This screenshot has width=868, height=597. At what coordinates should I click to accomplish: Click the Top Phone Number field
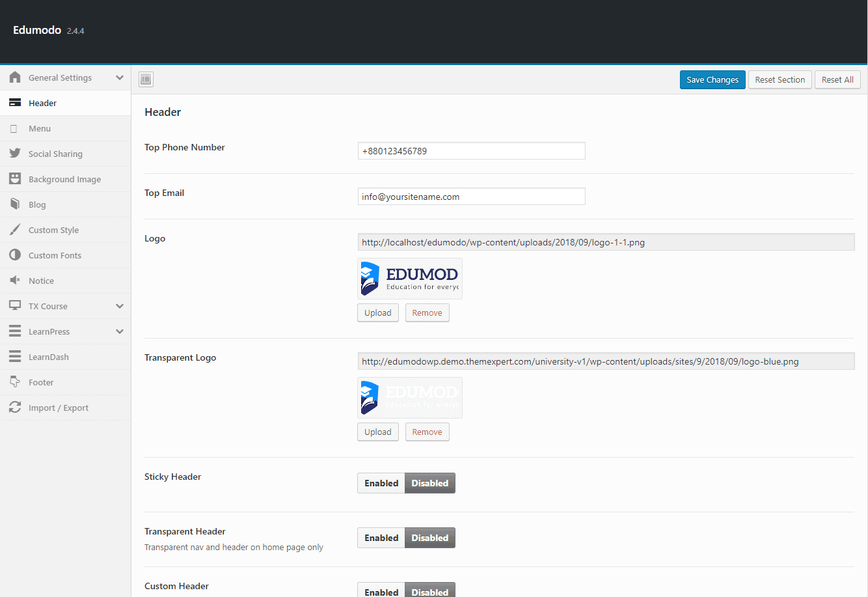[x=471, y=151]
